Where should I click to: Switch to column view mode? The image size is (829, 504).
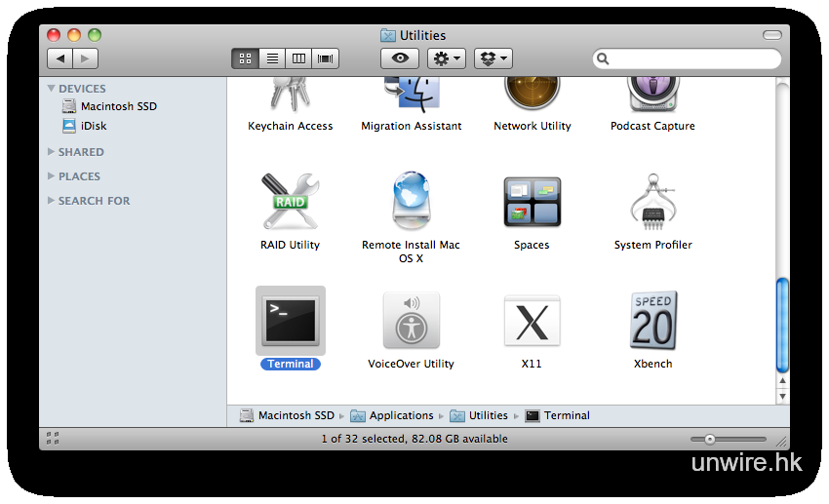pyautogui.click(x=298, y=58)
